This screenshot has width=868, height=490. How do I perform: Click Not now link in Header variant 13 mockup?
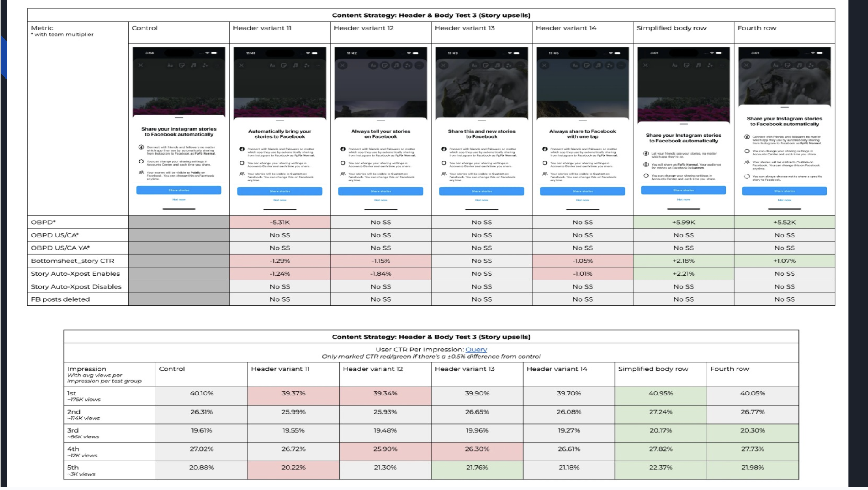[x=481, y=200]
